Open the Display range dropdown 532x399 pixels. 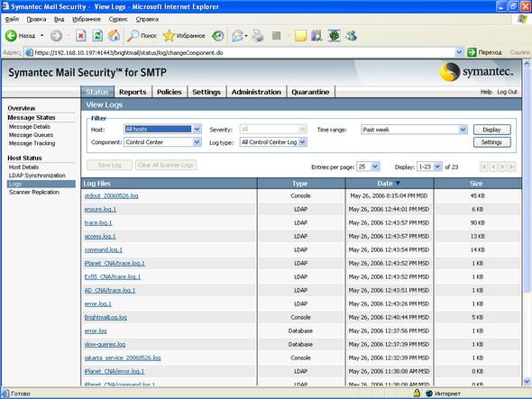click(437, 167)
